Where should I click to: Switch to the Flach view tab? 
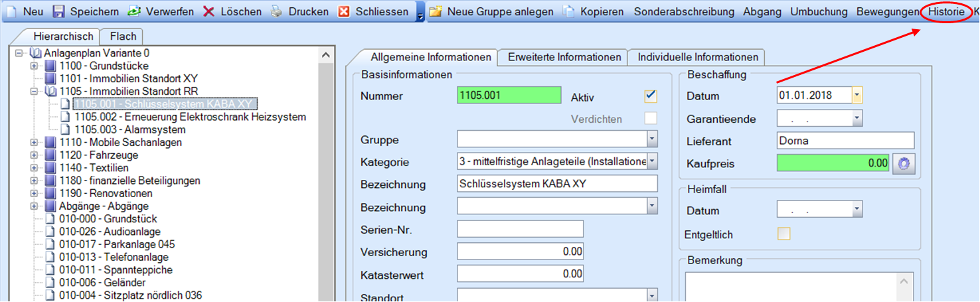pyautogui.click(x=123, y=37)
